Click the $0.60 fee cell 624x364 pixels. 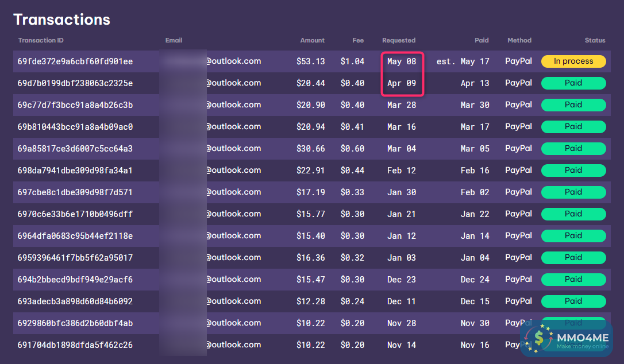click(x=352, y=149)
